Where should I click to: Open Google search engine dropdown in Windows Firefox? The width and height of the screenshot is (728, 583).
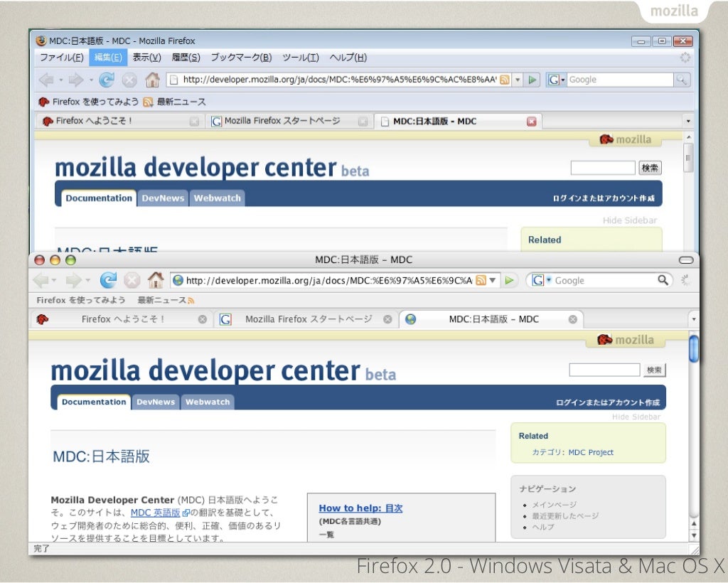click(x=563, y=80)
